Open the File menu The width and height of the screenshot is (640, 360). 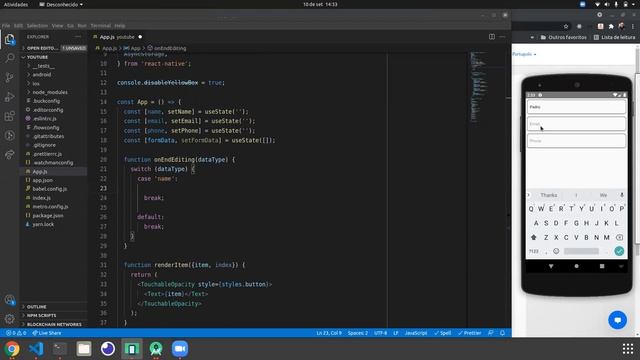tap(6, 26)
